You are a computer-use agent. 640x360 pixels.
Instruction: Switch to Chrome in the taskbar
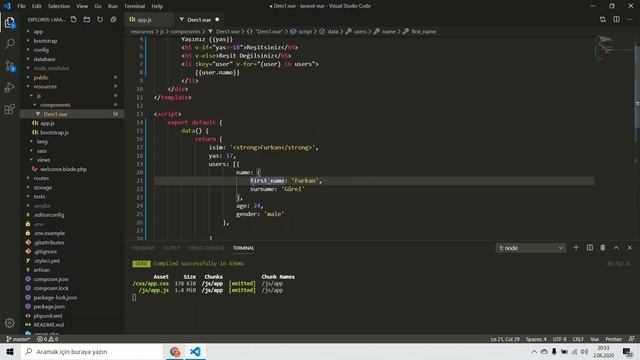tap(175, 351)
